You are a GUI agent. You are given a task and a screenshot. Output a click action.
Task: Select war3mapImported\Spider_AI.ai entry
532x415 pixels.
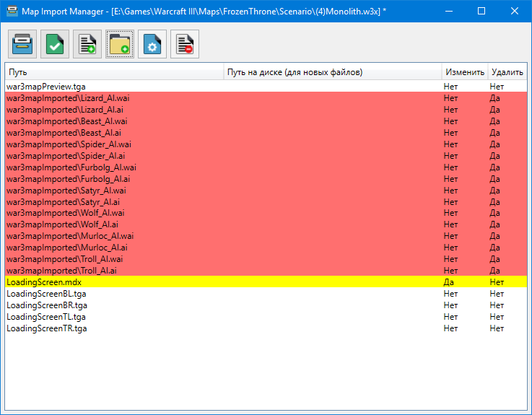266,156
